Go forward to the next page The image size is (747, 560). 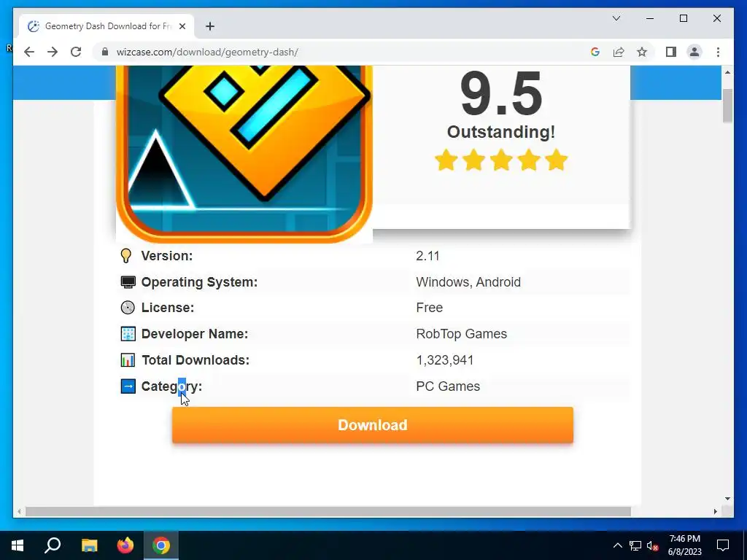point(53,52)
